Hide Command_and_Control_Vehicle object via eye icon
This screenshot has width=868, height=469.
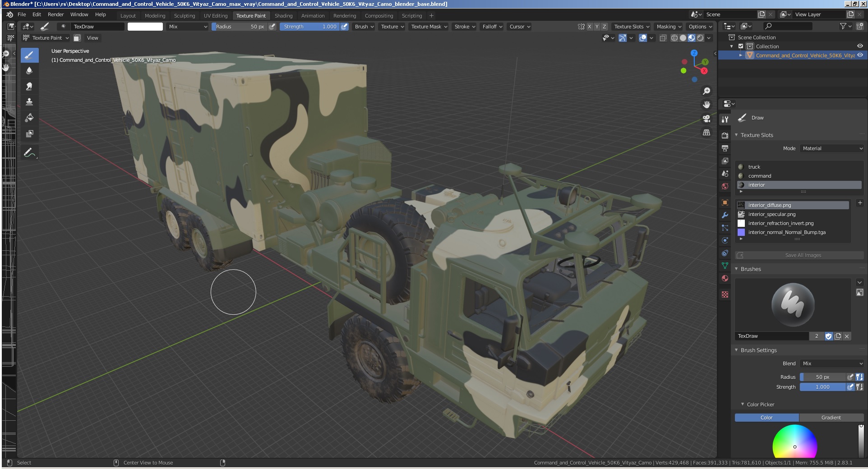860,55
